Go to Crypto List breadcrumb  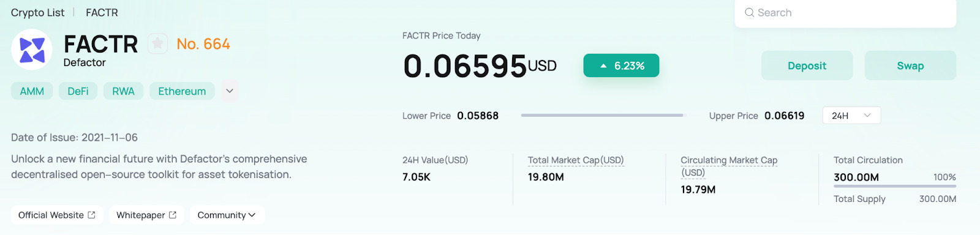37,12
